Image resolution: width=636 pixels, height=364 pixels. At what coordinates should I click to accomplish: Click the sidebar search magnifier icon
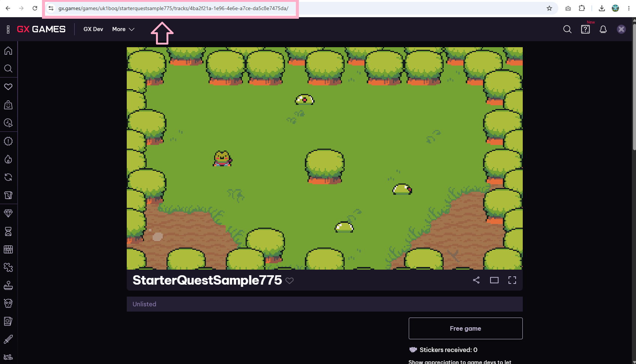8,69
